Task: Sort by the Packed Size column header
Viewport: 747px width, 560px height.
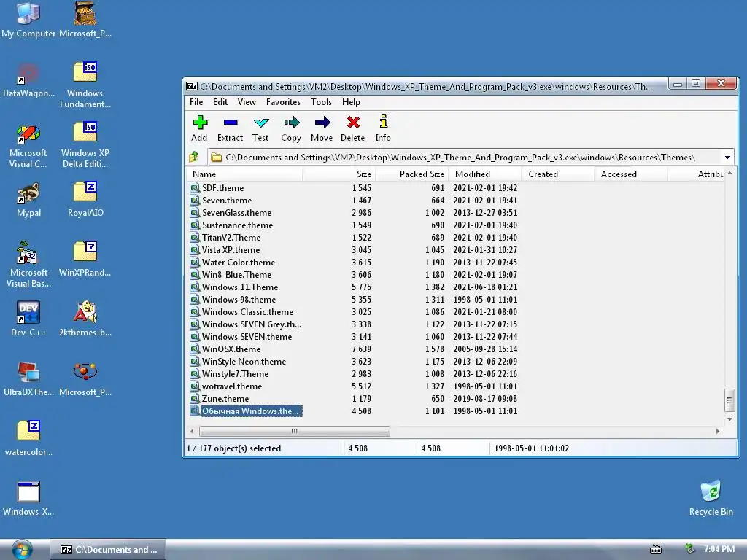Action: (412, 174)
